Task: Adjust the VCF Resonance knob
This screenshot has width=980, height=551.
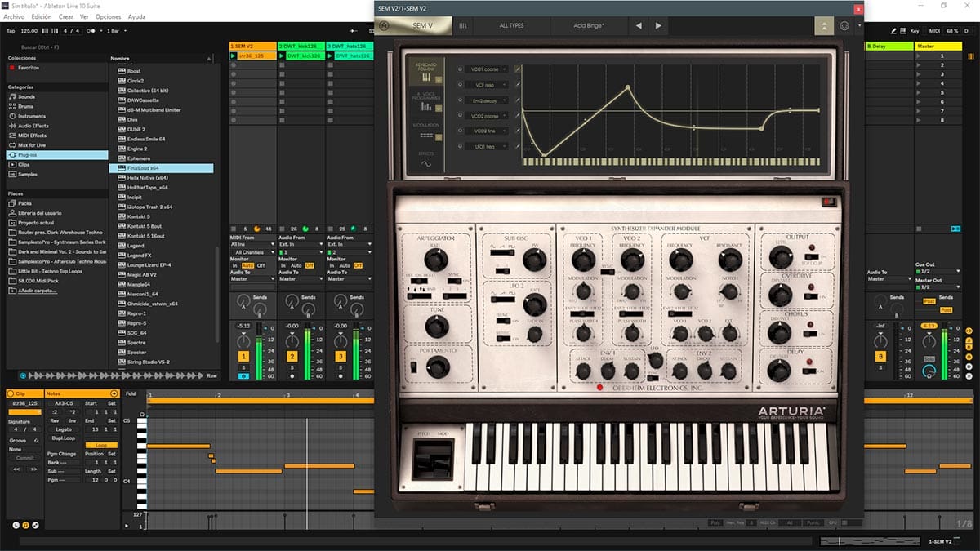Action: click(x=730, y=260)
